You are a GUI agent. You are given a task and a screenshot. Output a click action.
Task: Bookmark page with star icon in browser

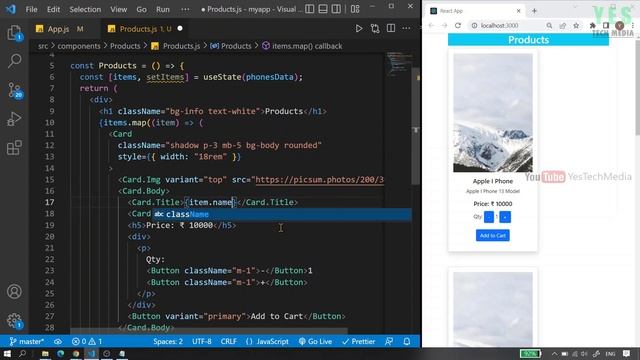coord(576,25)
